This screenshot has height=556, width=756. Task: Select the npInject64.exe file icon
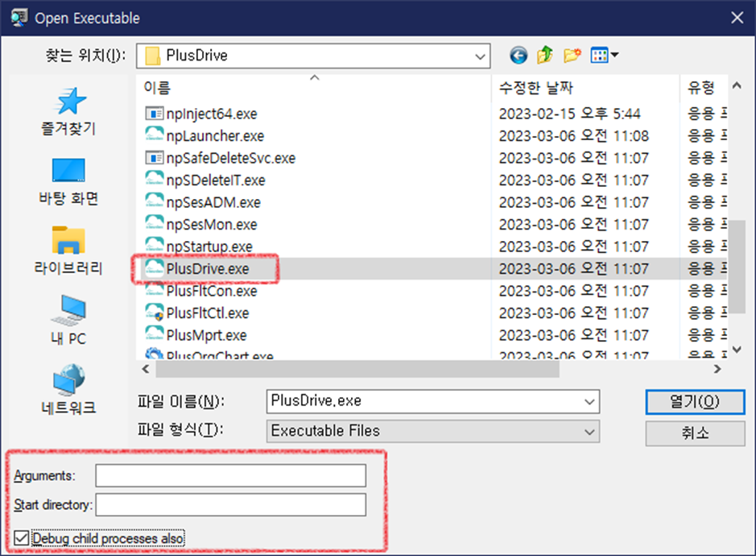(x=154, y=114)
